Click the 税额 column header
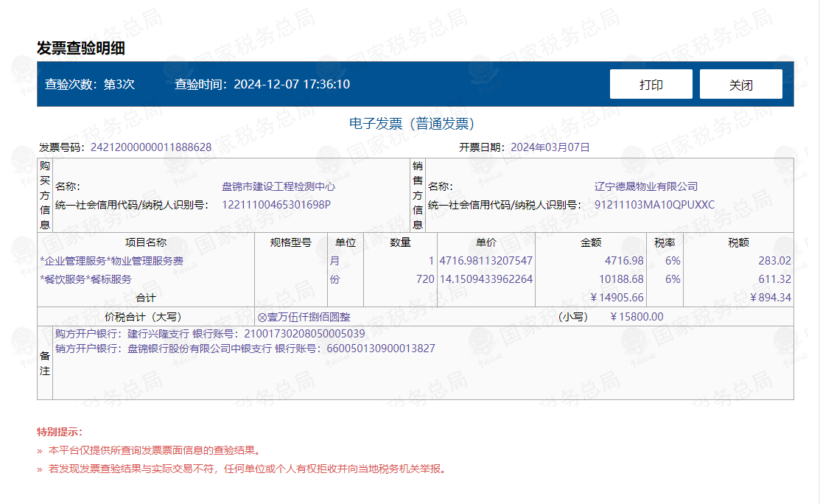Viewport: 820px width, 504px height. [x=738, y=242]
